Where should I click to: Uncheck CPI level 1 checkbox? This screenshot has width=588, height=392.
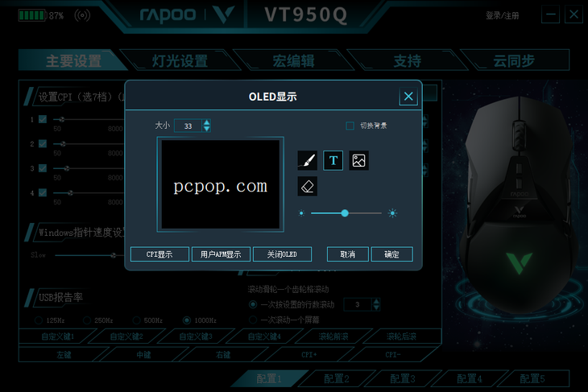click(x=43, y=119)
